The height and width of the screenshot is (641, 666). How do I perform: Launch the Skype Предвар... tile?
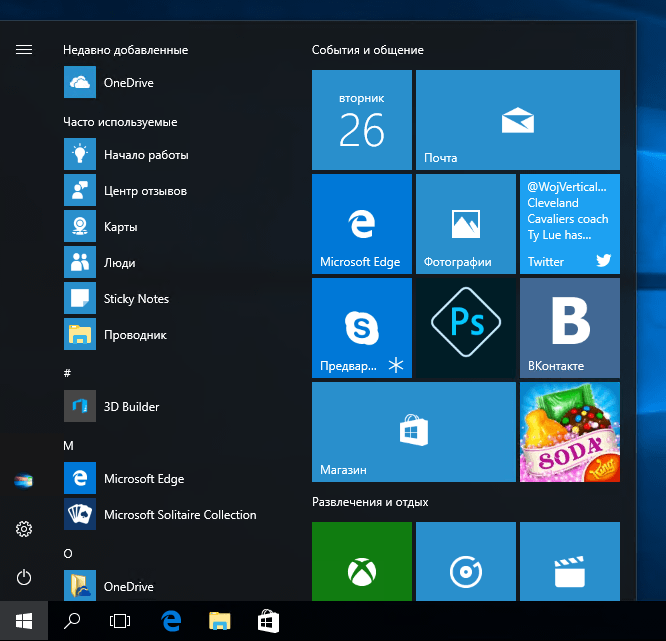click(362, 328)
